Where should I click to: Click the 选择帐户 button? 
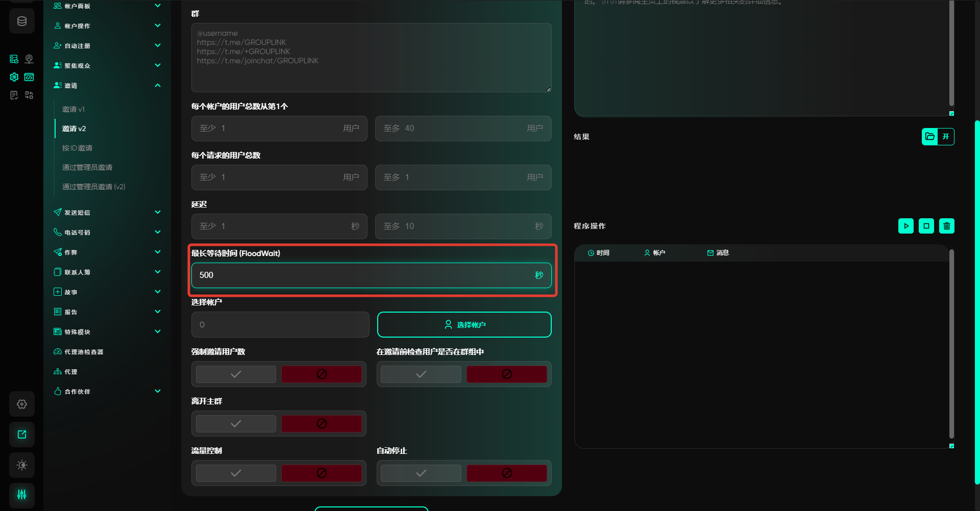[464, 325]
